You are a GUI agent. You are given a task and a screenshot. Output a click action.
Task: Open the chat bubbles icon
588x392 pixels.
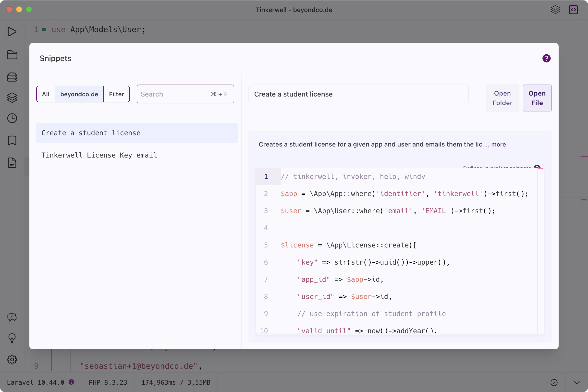coord(12,318)
